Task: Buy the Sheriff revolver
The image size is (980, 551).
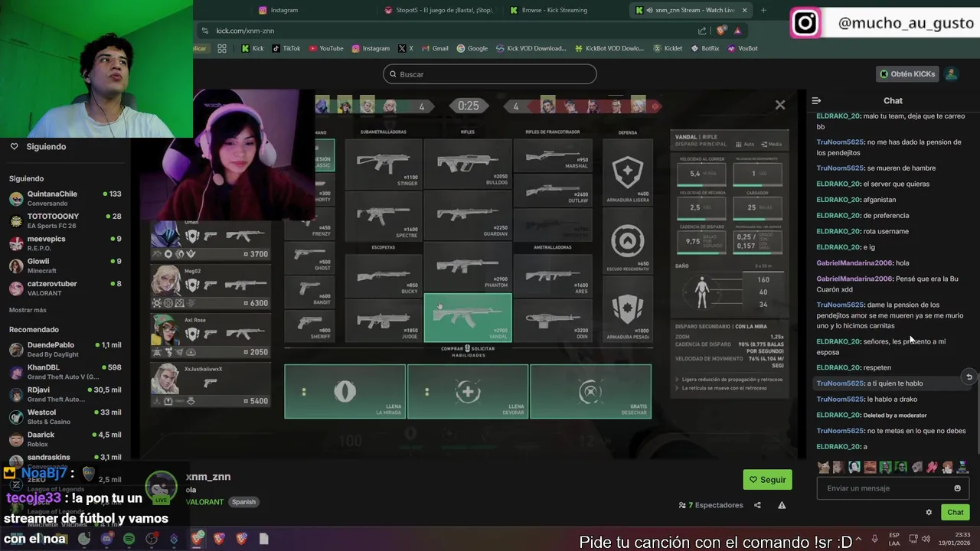Action: (x=310, y=324)
